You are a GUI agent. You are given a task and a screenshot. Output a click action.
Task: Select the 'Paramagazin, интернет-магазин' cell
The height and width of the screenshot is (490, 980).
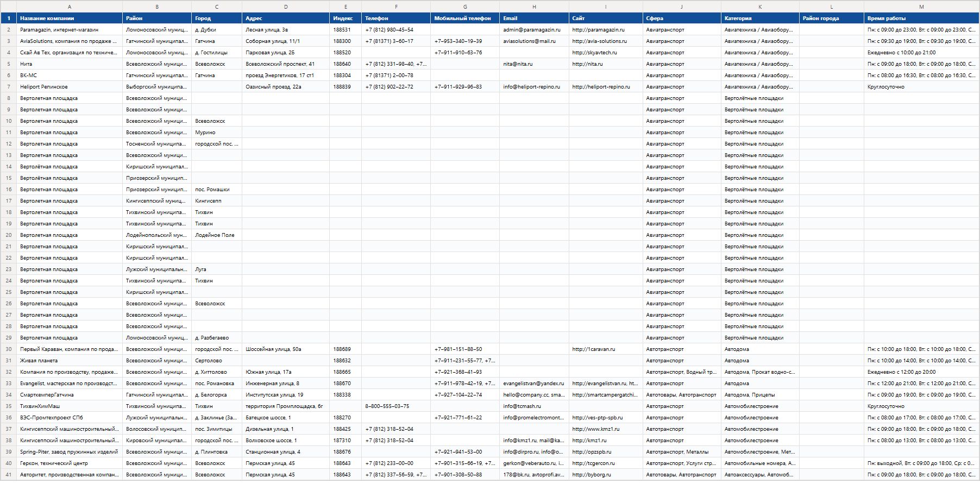click(70, 30)
